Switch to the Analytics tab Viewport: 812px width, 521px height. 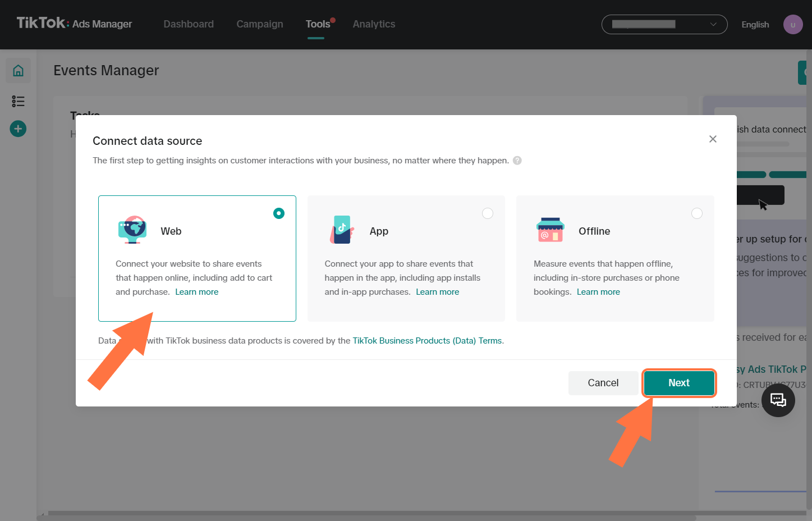(374, 24)
